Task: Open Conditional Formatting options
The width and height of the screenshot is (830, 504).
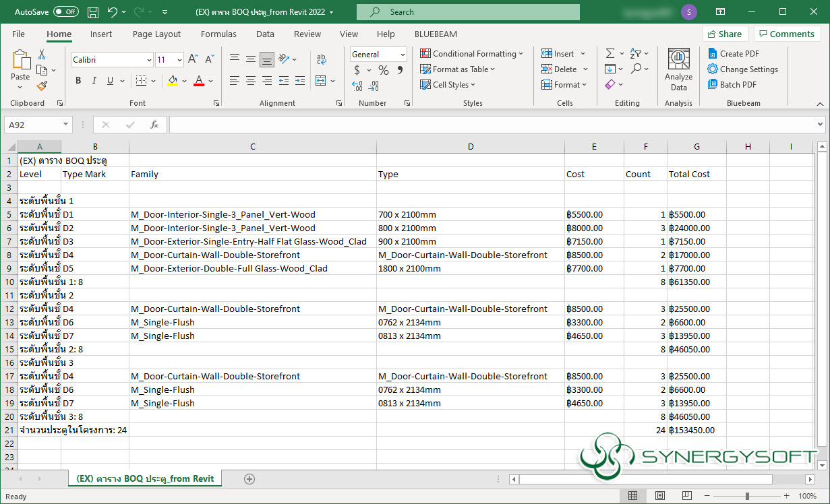Action: pos(472,53)
